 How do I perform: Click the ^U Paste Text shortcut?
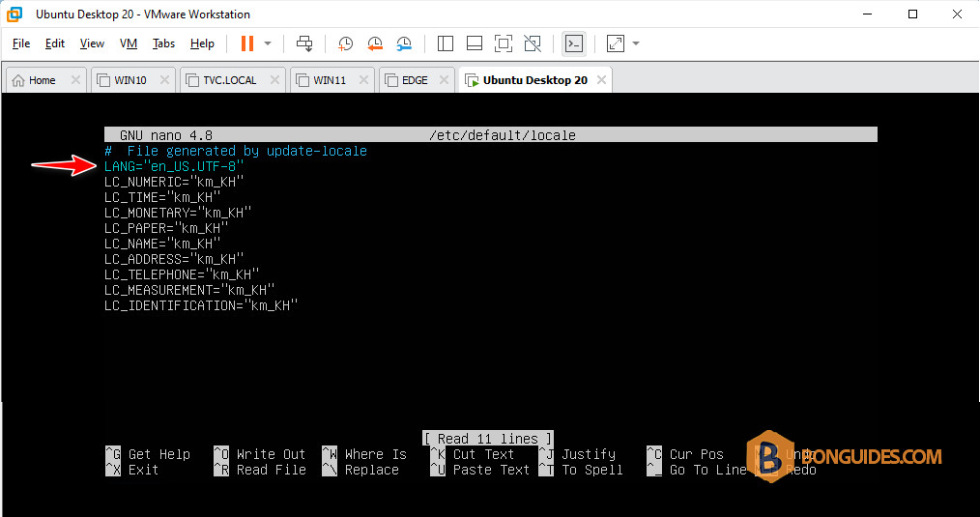pyautogui.click(x=480, y=470)
